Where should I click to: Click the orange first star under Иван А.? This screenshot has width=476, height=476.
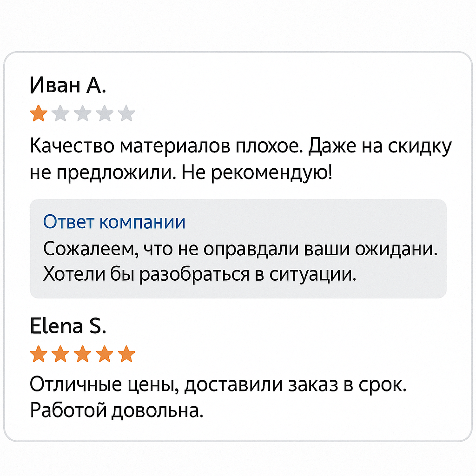38,113
